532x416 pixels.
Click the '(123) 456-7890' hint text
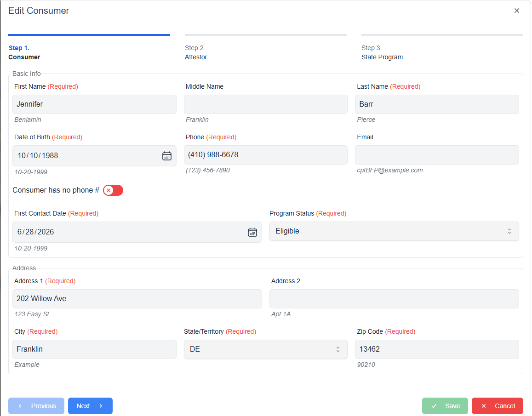[x=208, y=171]
